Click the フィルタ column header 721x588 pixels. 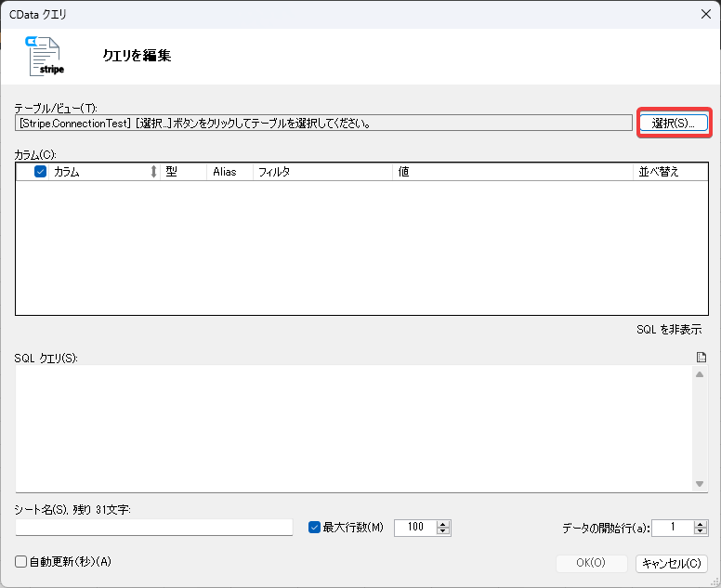[322, 172]
